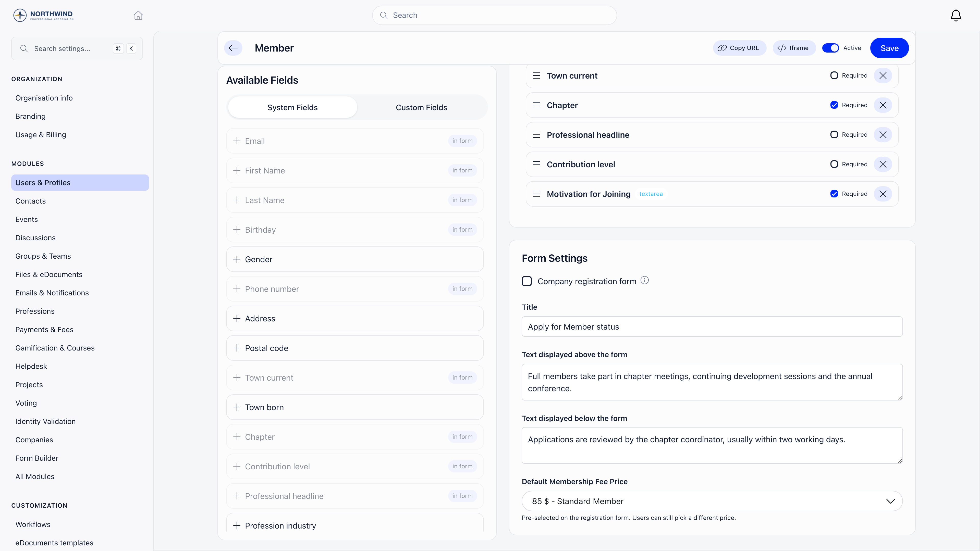Remove the Professional headline field
This screenshot has height=551, width=980.
pyautogui.click(x=883, y=135)
